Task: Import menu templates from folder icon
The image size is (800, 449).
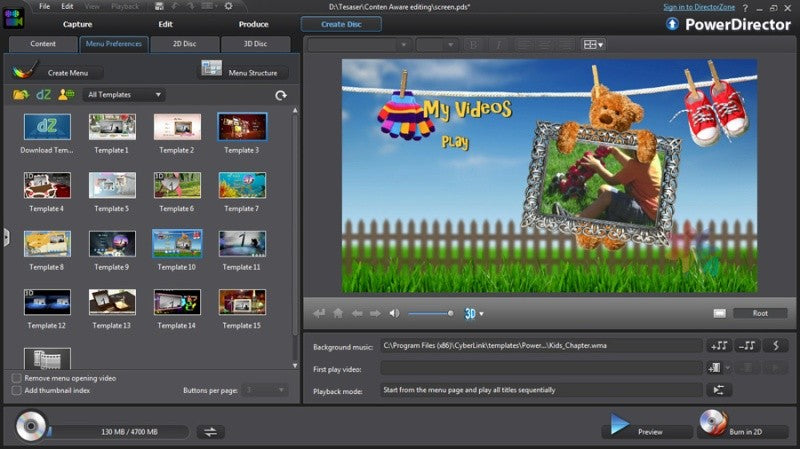Action: [x=20, y=95]
